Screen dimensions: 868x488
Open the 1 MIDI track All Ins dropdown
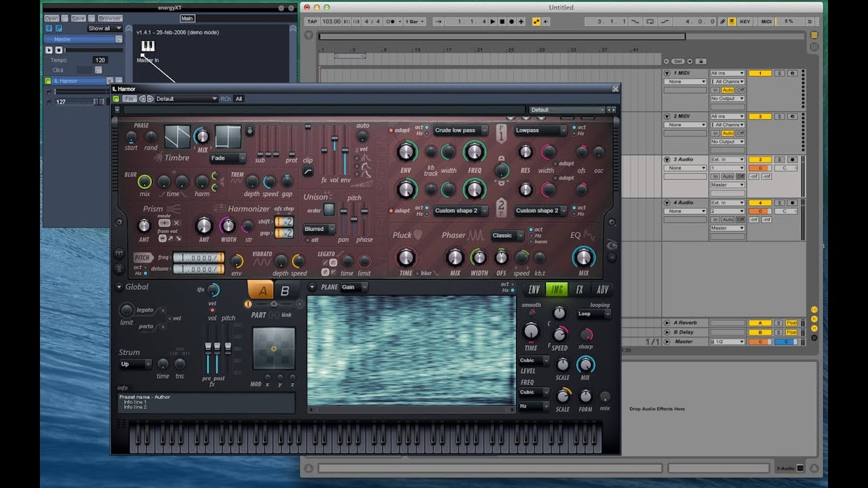pos(727,73)
